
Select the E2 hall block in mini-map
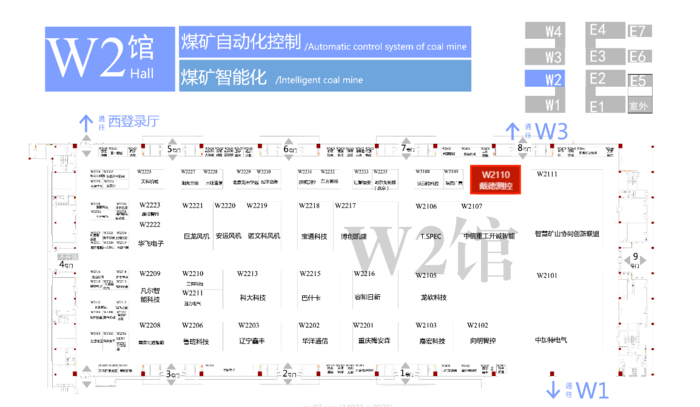click(605, 79)
